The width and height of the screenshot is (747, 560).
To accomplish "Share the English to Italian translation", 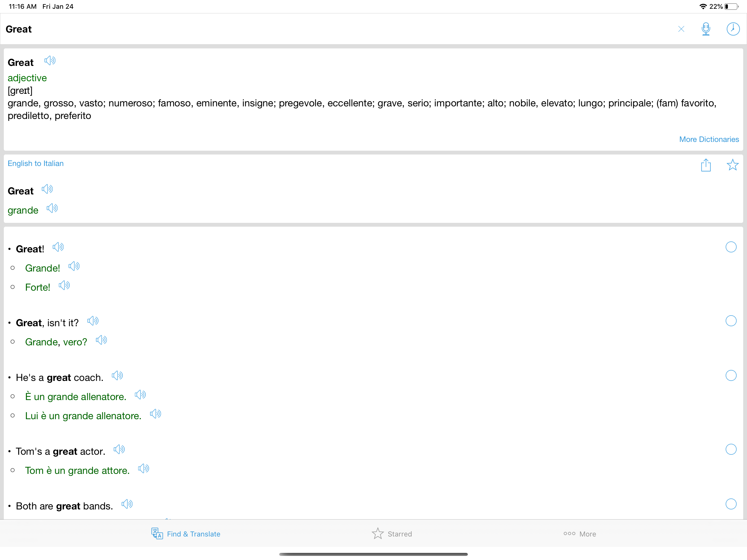I will [x=705, y=165].
